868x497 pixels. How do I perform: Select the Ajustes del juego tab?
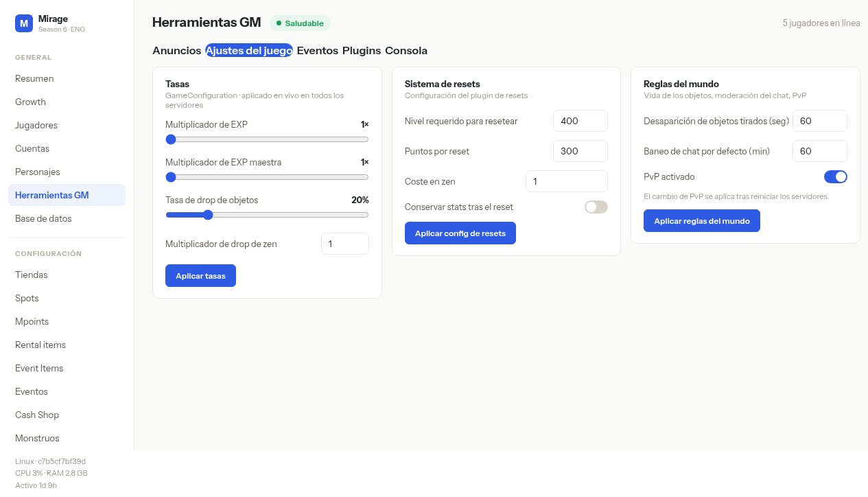coord(249,51)
